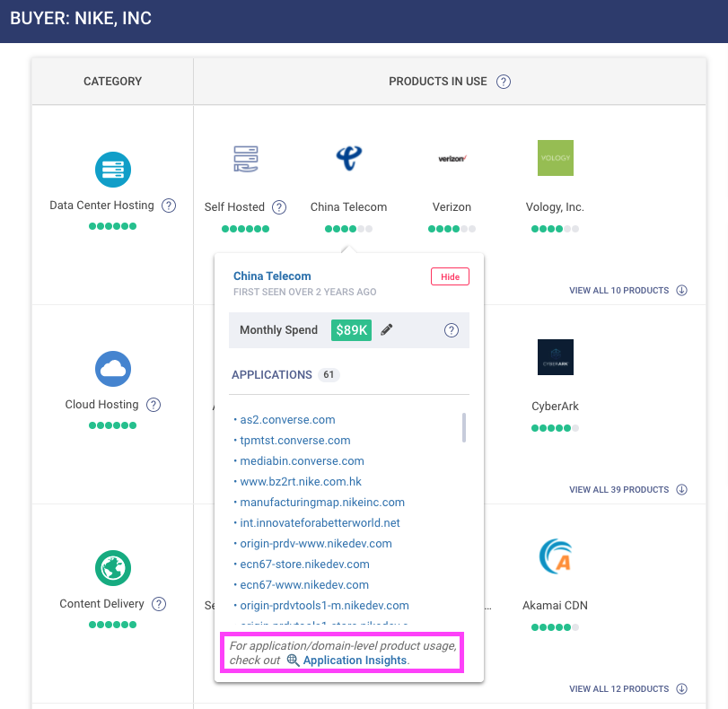Click the Cloud Hosting cloud icon

[x=113, y=369]
